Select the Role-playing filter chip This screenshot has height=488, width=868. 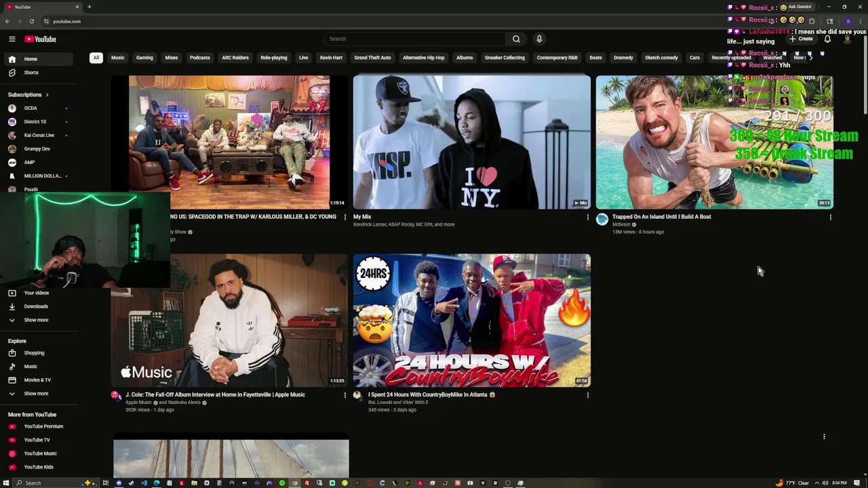[x=274, y=58]
